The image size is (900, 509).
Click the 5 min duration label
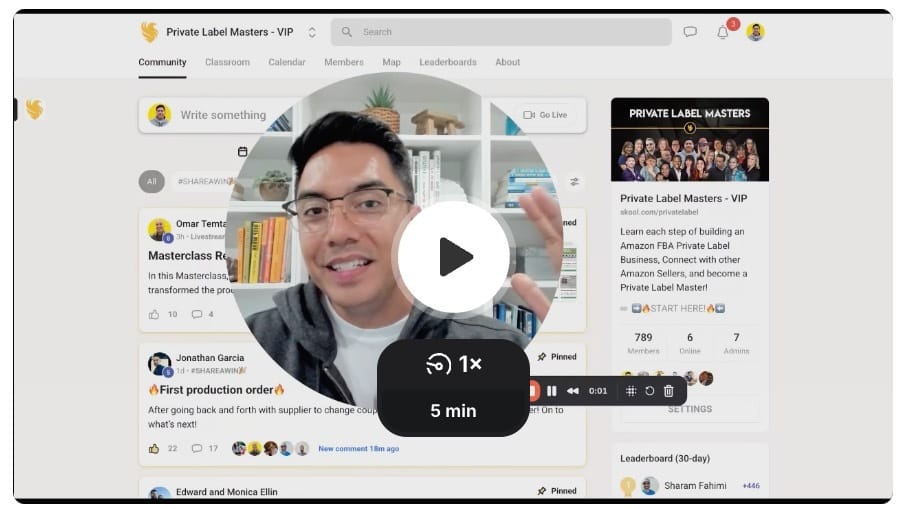[x=453, y=411]
